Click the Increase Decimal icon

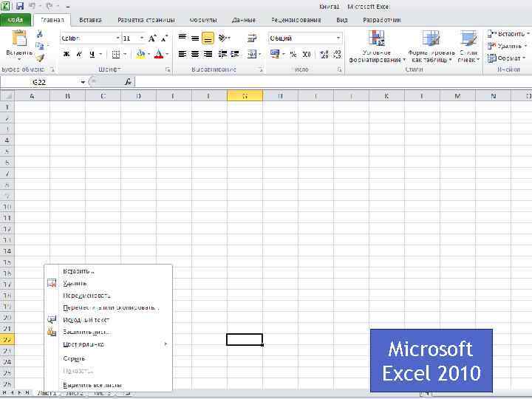324,54
